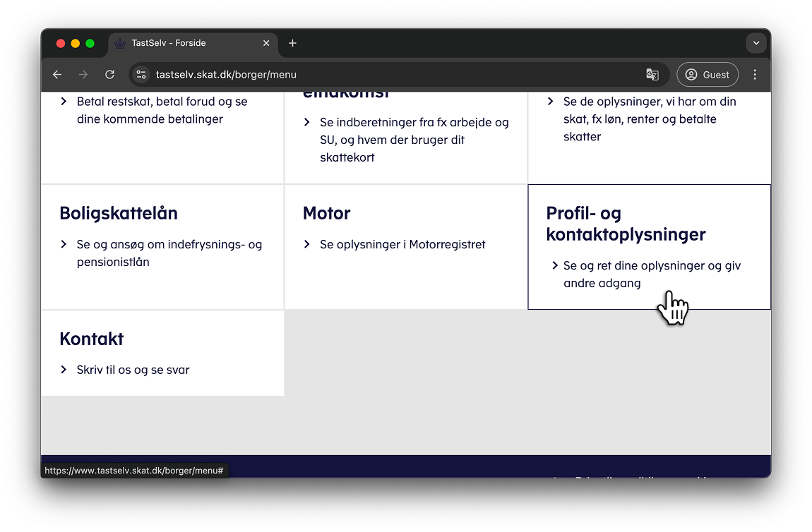Click "Se oplysninger i Motorregistret" link
The image size is (812, 532).
402,244
